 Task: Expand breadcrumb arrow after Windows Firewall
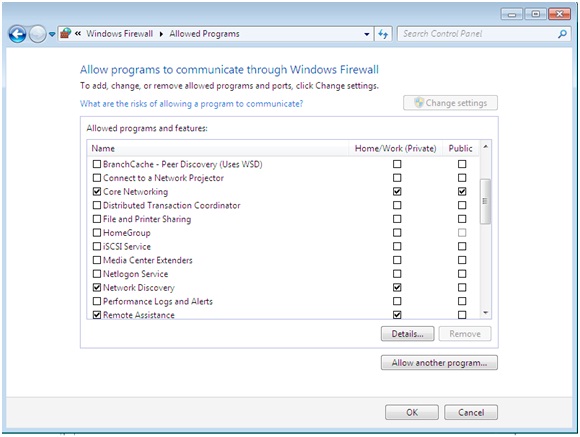[x=161, y=34]
